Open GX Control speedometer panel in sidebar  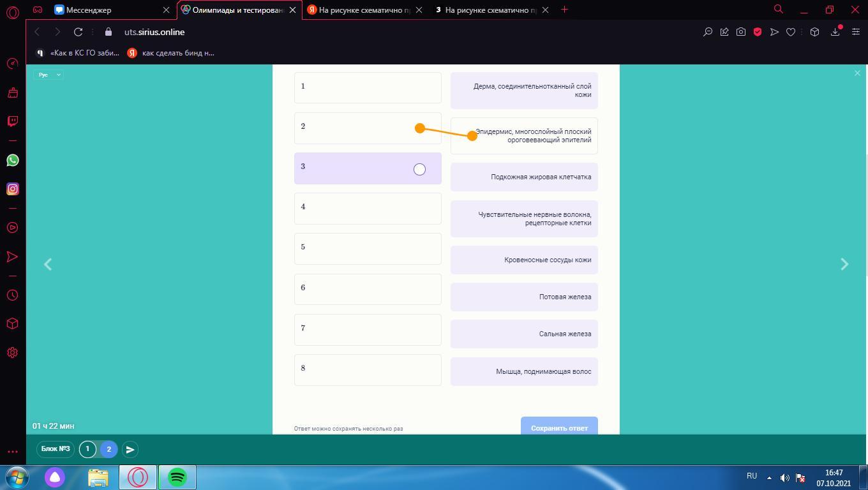click(x=12, y=63)
